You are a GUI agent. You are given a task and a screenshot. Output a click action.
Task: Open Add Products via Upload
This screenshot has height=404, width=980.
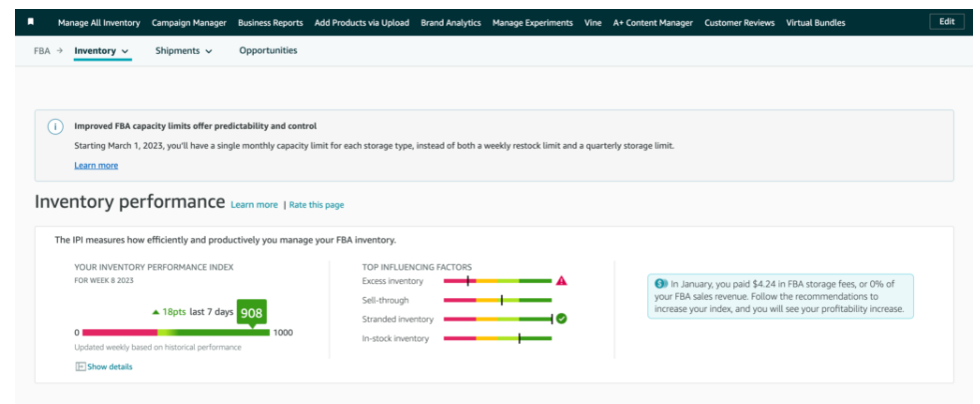pyautogui.click(x=362, y=23)
